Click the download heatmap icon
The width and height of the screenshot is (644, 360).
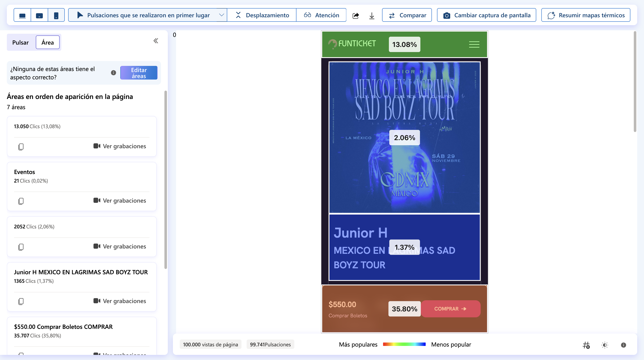[372, 16]
